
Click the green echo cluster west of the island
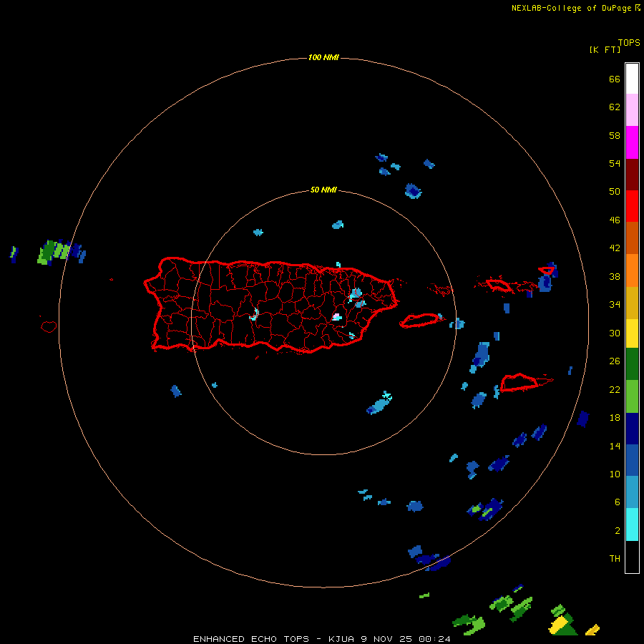coord(54,252)
